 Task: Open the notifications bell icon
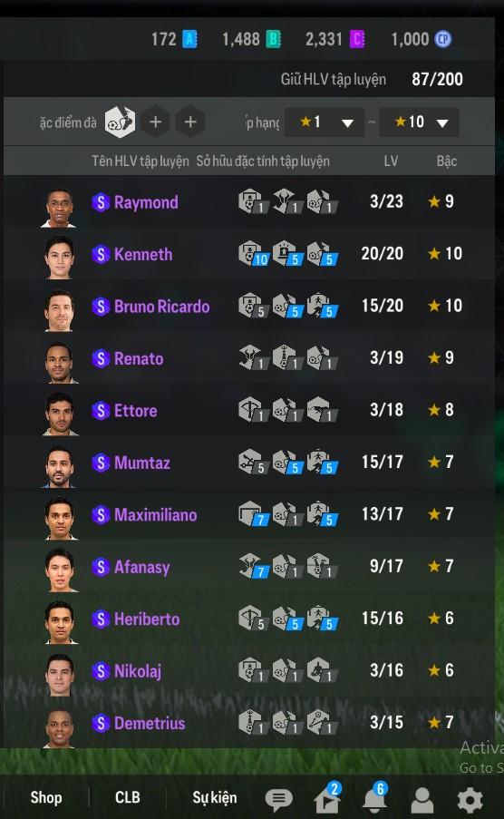[375, 797]
